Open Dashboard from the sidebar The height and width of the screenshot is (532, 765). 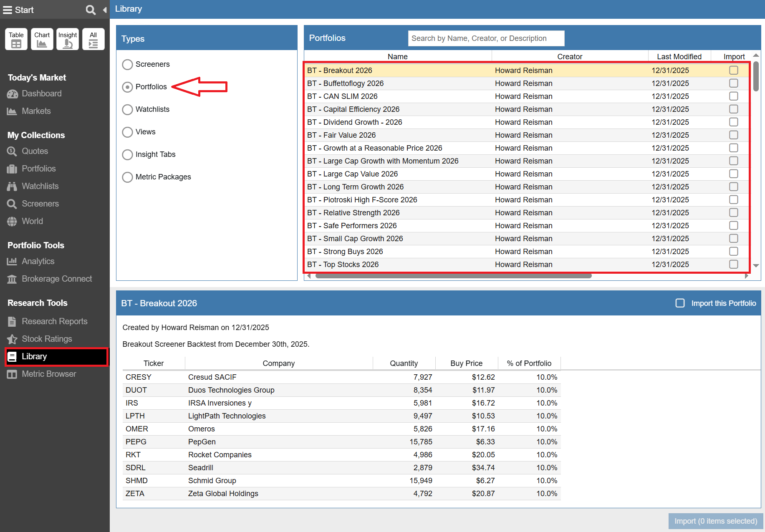tap(41, 93)
